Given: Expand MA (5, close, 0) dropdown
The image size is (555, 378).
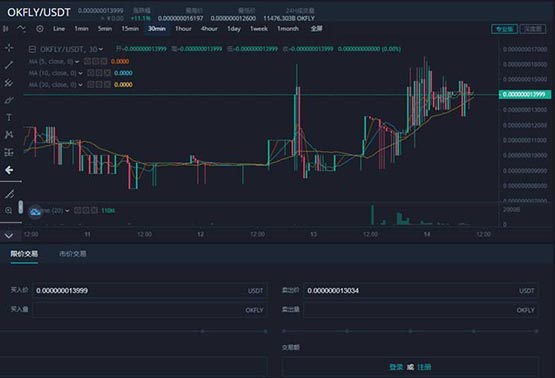Looking at the screenshot, I should point(77,62).
